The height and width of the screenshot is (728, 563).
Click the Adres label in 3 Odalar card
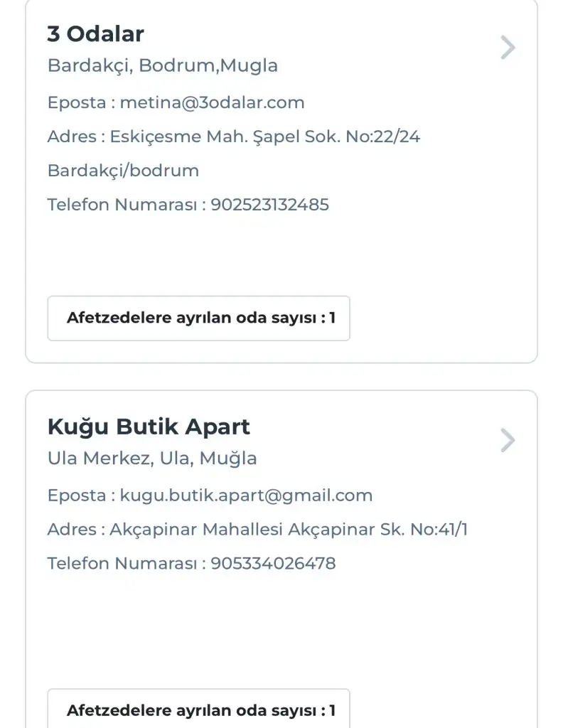pos(71,136)
